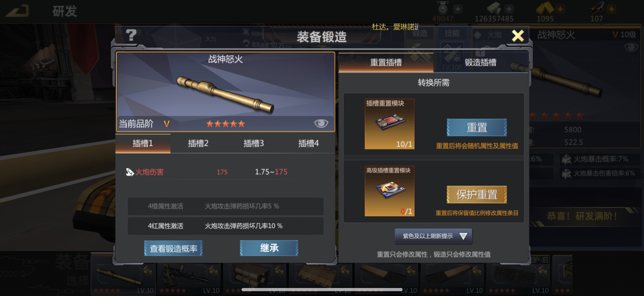Expand the 紫色及以上刷新提示 dropdown
Viewport: 644px width, 296px height.
coord(433,236)
